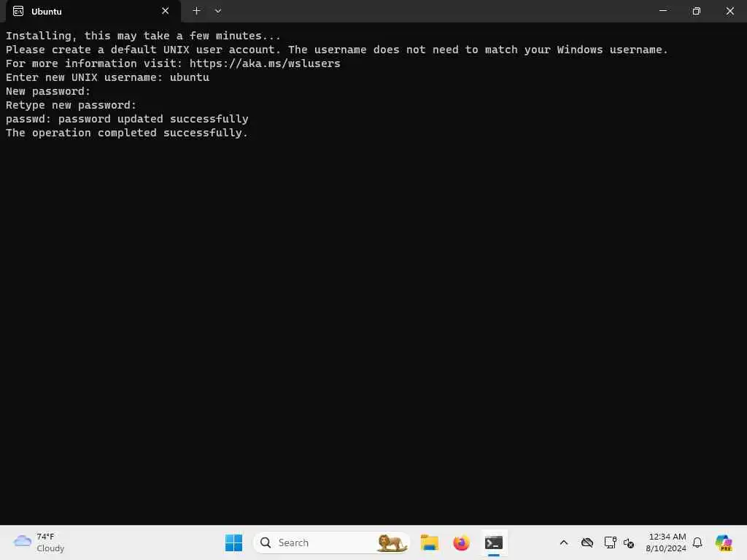The image size is (747, 560).
Task: Open the clock showing 12:34 AM
Action: 666,542
